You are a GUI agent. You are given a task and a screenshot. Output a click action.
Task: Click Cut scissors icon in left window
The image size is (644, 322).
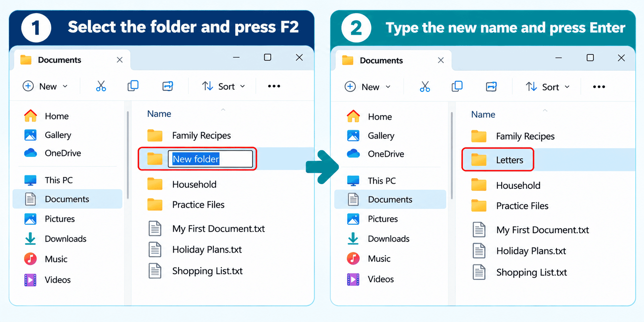101,86
